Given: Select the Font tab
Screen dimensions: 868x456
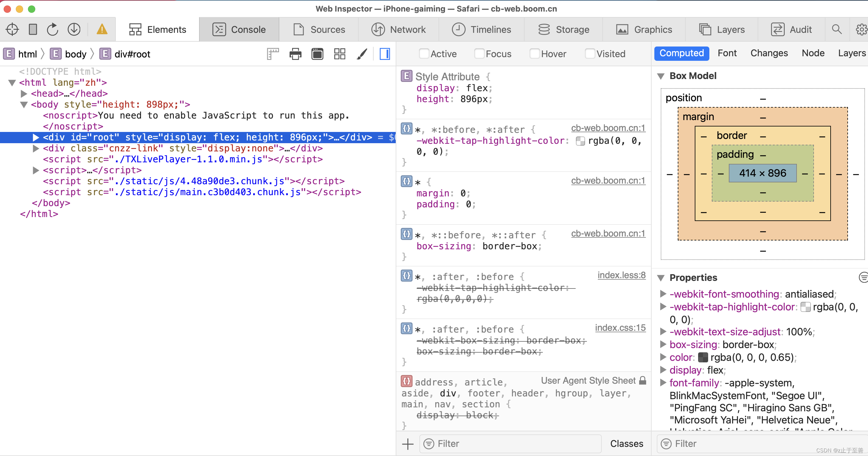Looking at the screenshot, I should coord(726,53).
